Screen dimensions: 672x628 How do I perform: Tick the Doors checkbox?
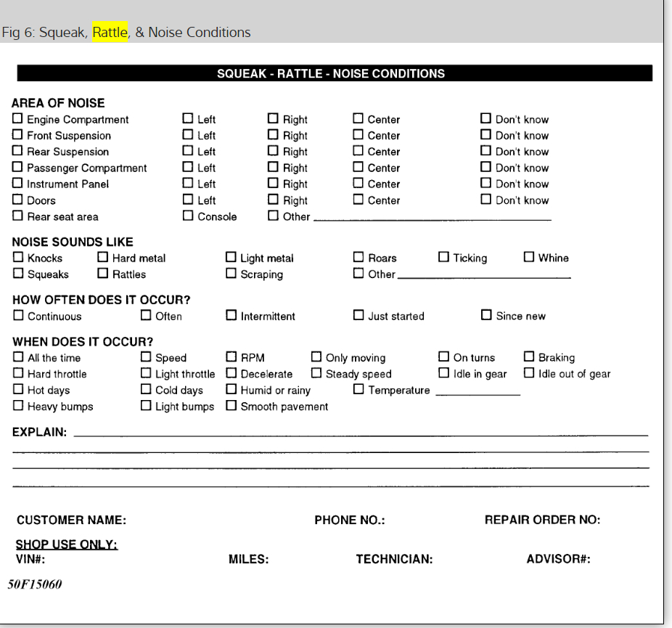(17, 200)
